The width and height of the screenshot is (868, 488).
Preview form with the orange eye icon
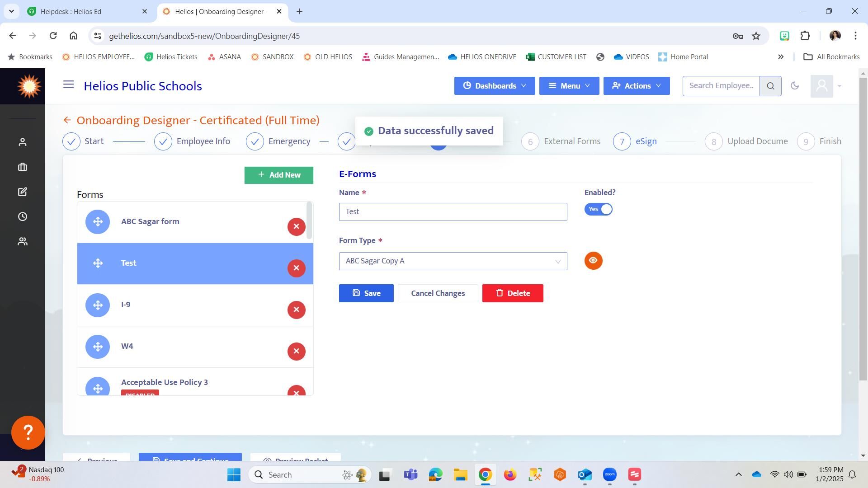click(x=593, y=261)
